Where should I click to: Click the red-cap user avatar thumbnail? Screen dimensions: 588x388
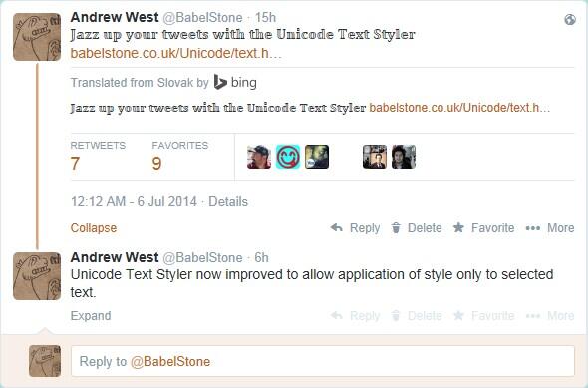(x=259, y=157)
